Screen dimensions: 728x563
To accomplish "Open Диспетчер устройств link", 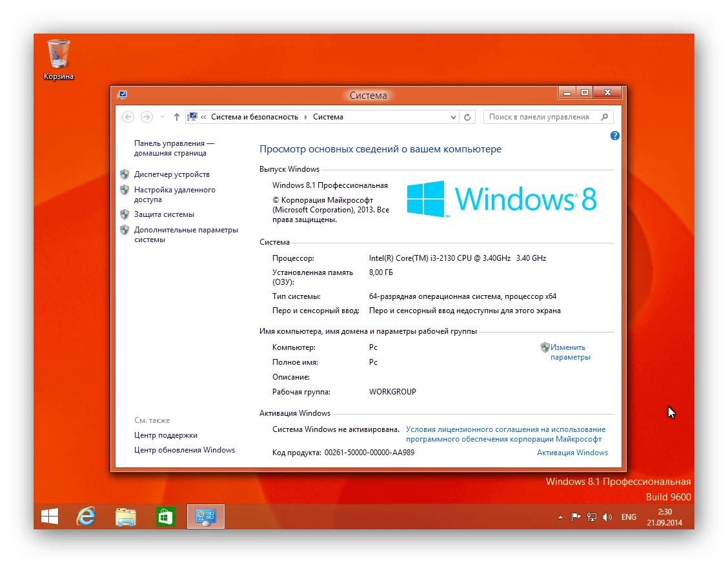I will click(x=172, y=174).
